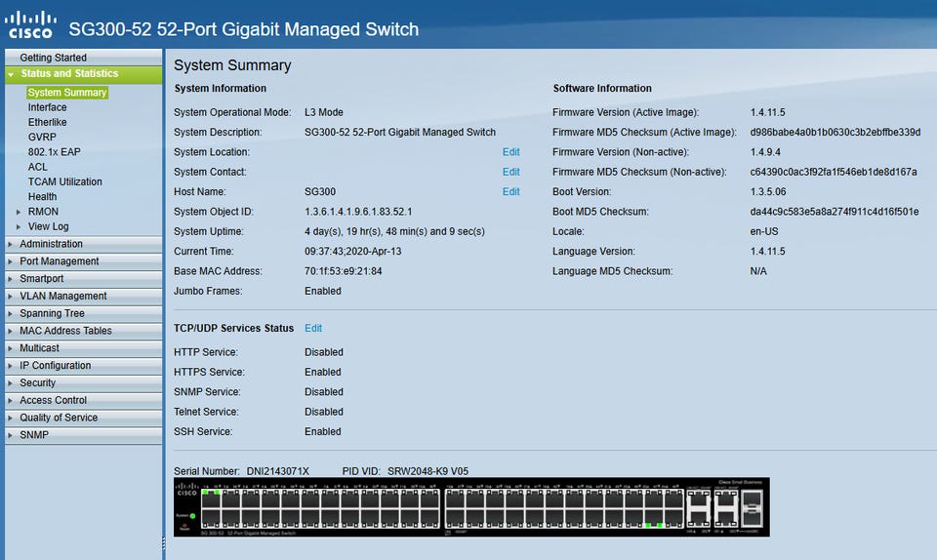Click the Reset button on the switch image
The width and height of the screenshot is (937, 560).
[x=184, y=526]
